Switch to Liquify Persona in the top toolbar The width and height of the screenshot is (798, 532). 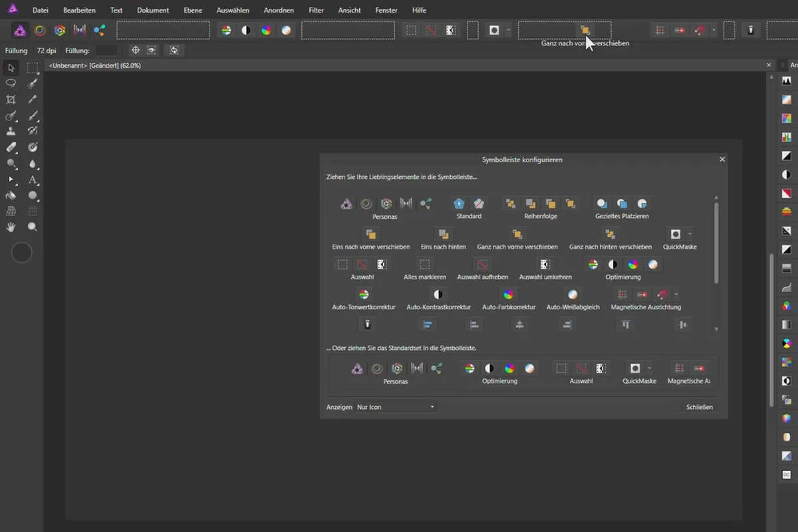pyautogui.click(x=40, y=31)
